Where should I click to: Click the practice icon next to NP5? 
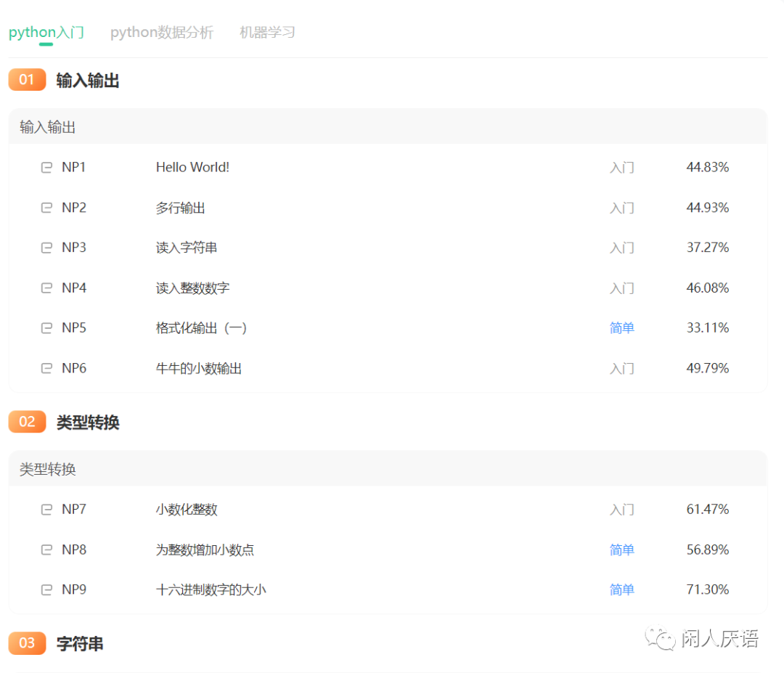coord(46,327)
